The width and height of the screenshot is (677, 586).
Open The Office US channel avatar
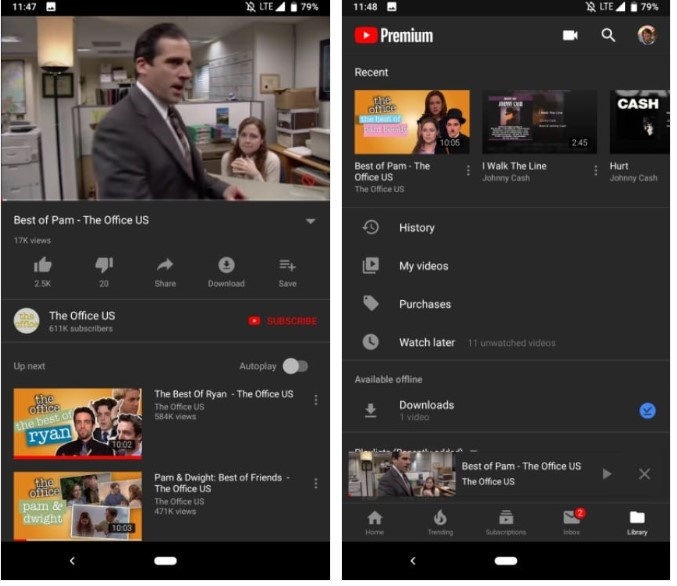click(x=27, y=321)
